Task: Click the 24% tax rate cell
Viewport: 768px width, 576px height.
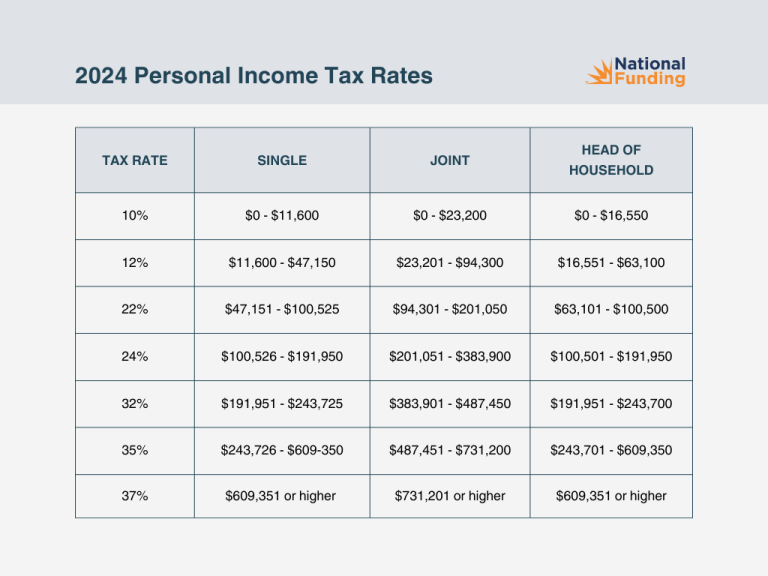Action: (x=135, y=356)
